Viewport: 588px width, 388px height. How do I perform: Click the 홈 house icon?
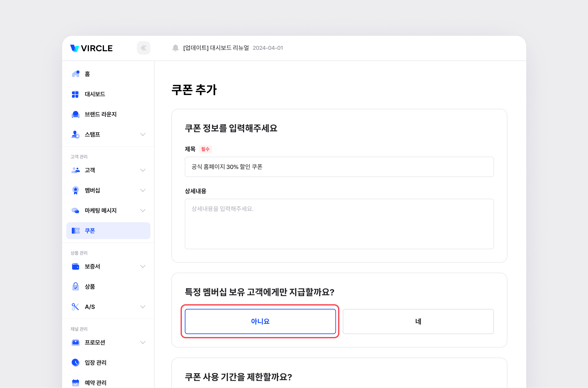tap(76, 74)
